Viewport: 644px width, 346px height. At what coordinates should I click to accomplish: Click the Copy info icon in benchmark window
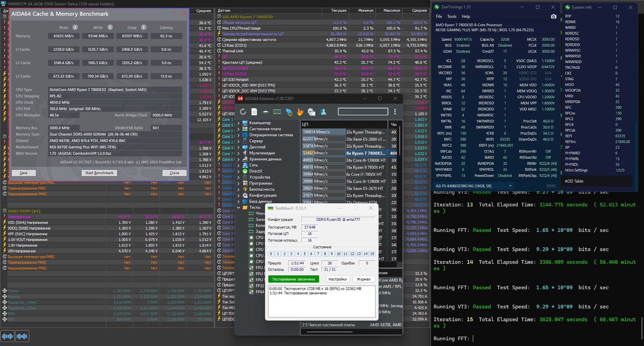[143, 27]
